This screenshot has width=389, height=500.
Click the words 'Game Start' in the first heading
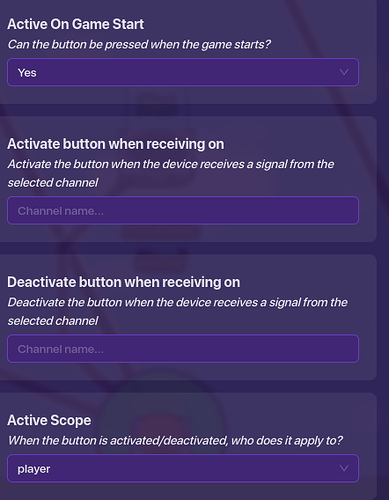coord(108,24)
